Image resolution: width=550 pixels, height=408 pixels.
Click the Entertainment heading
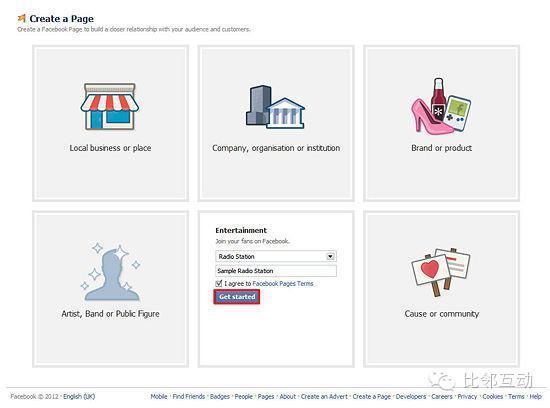[x=241, y=230]
